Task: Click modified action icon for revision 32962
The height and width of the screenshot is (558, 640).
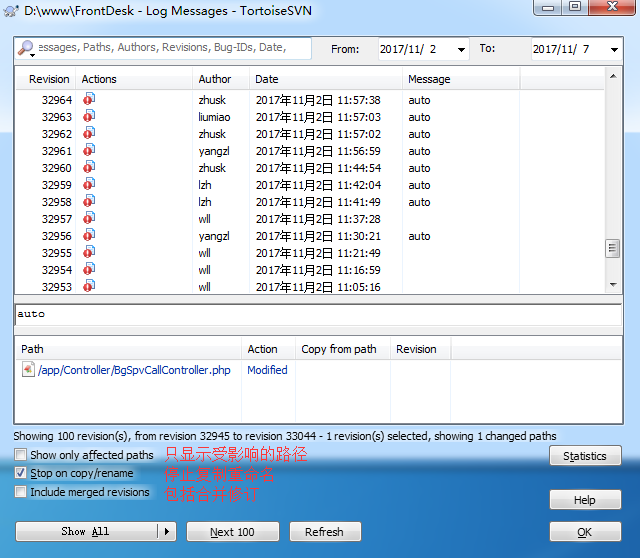Action: (x=89, y=133)
